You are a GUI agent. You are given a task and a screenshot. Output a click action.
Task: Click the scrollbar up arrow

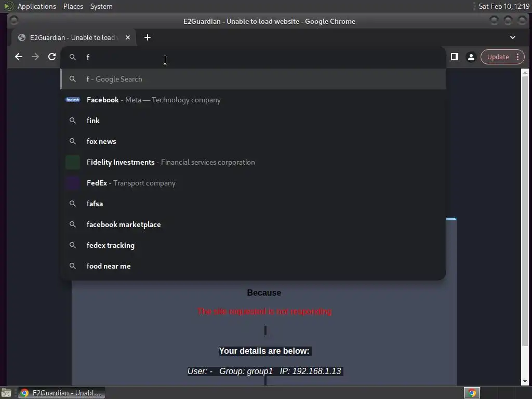525,72
